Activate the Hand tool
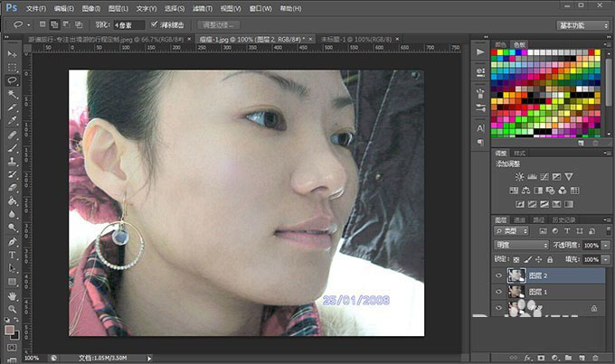615x364 pixels. [x=13, y=295]
